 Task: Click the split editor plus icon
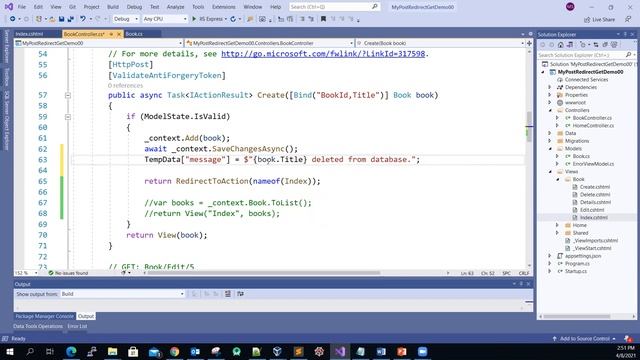[529, 43]
